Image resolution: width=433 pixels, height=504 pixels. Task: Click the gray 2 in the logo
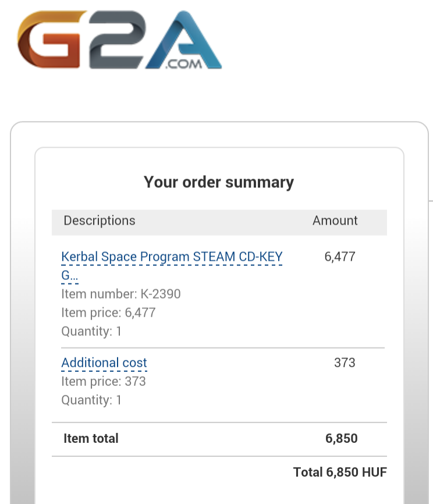117,40
